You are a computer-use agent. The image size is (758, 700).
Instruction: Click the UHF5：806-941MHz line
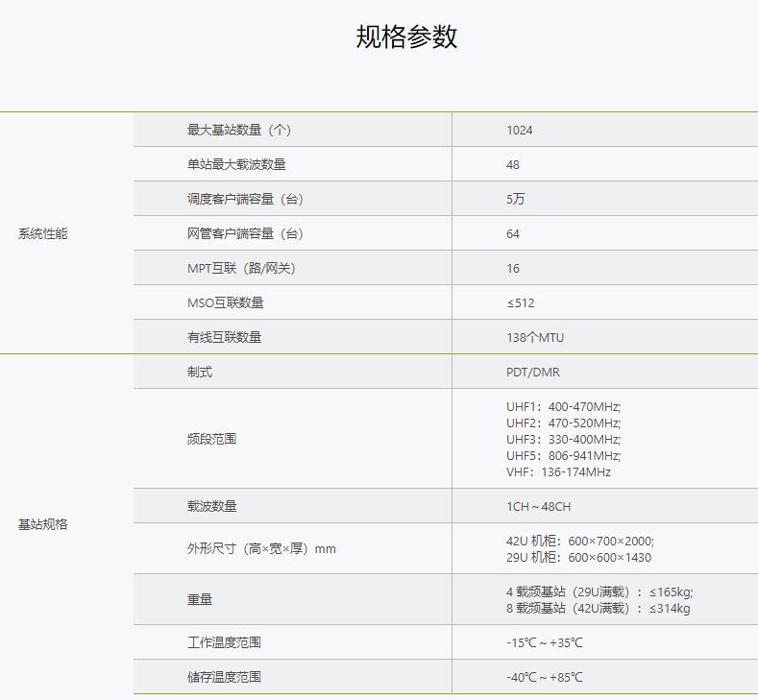tap(564, 455)
